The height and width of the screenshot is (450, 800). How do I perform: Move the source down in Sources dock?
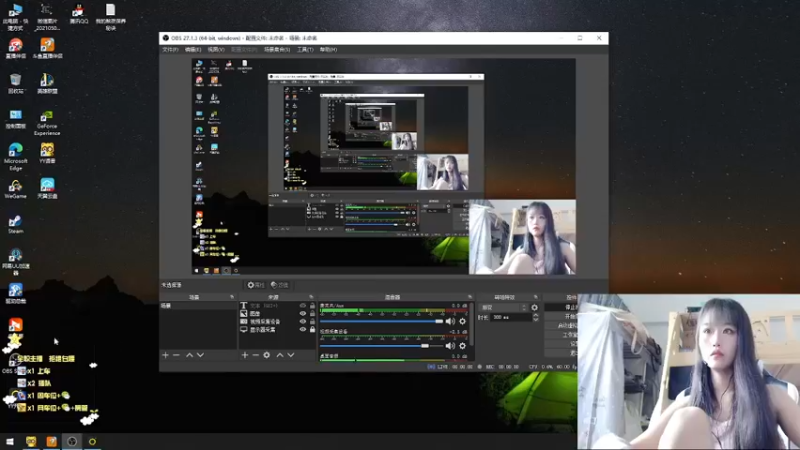[x=291, y=355]
